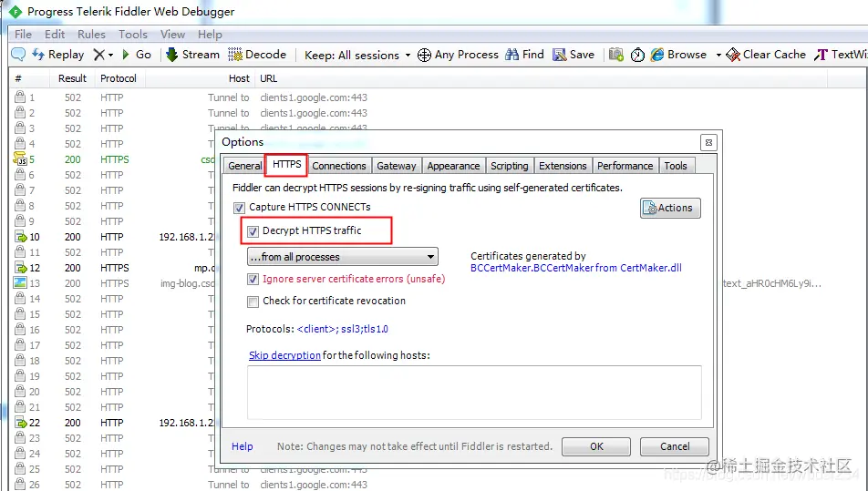Switch to the Connections tab
868x491 pixels.
[x=339, y=166]
